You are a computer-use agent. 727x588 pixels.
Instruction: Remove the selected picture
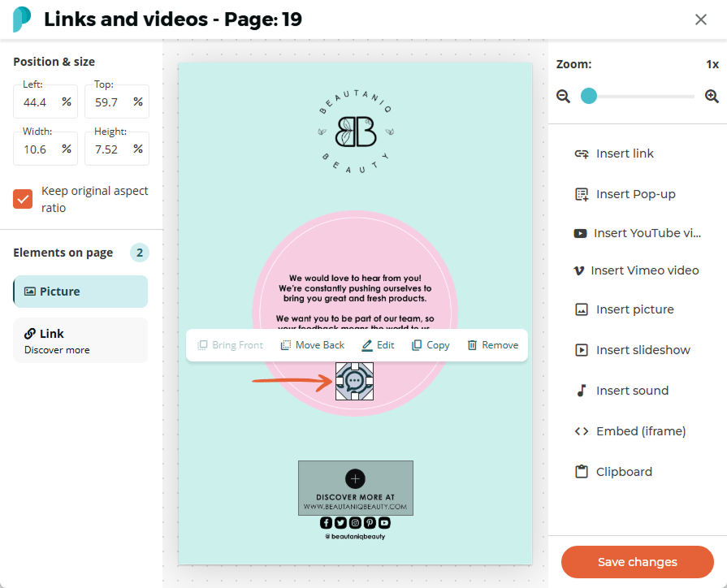tap(493, 345)
